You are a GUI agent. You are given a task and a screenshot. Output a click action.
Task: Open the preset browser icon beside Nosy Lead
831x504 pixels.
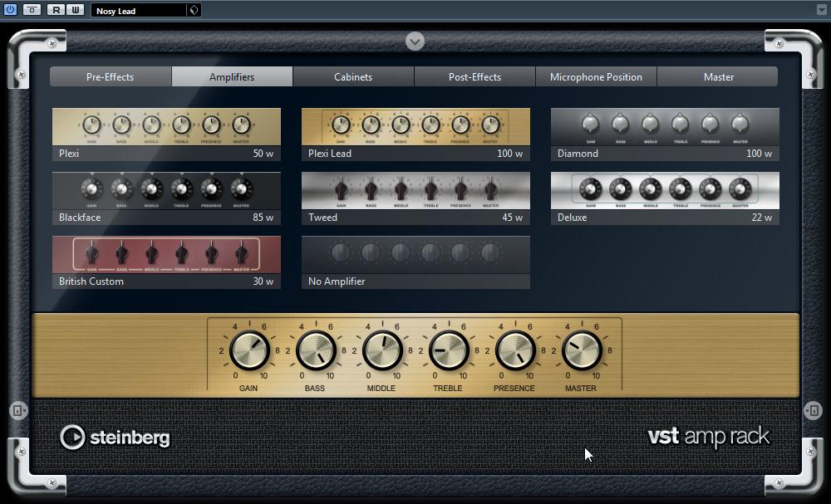tap(194, 10)
